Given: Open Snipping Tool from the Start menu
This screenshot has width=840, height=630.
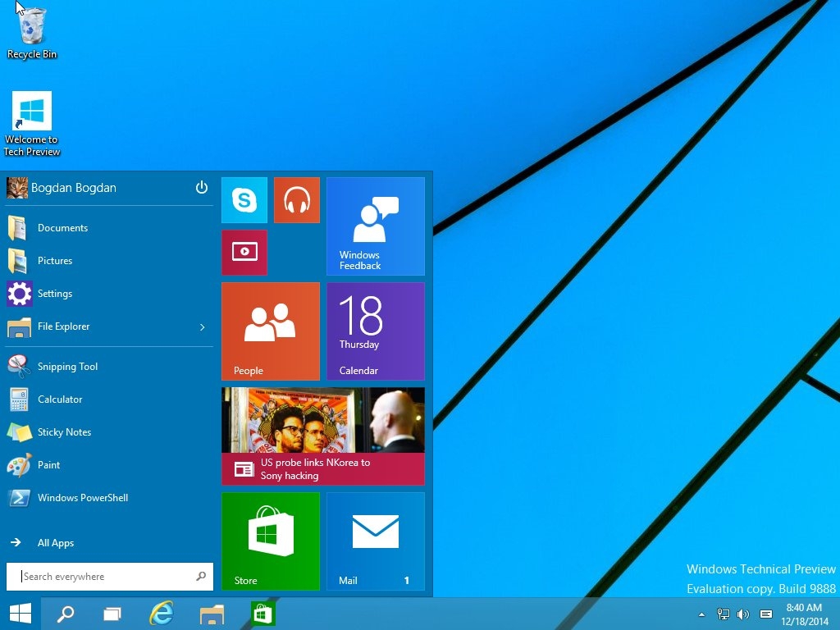Looking at the screenshot, I should 67,367.
